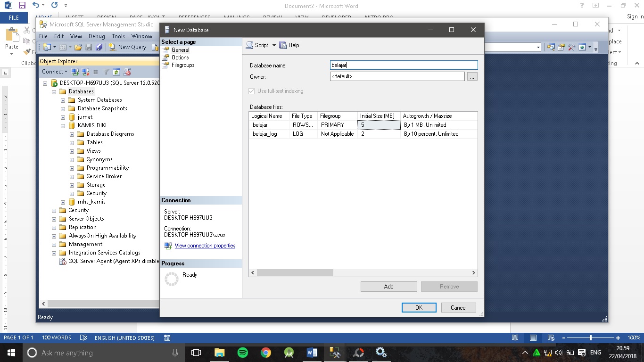Collapse the Databases folder node
The height and width of the screenshot is (362, 644).
54,91
